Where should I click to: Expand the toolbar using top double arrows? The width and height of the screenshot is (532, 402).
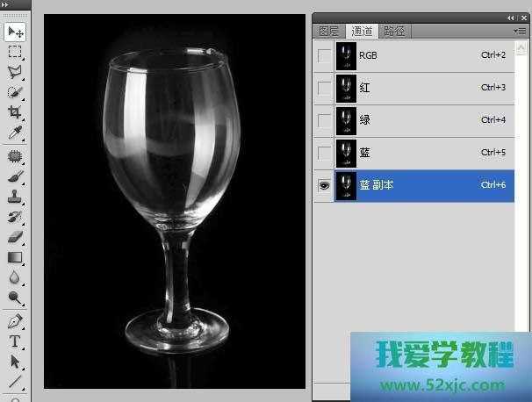[x=8, y=5]
